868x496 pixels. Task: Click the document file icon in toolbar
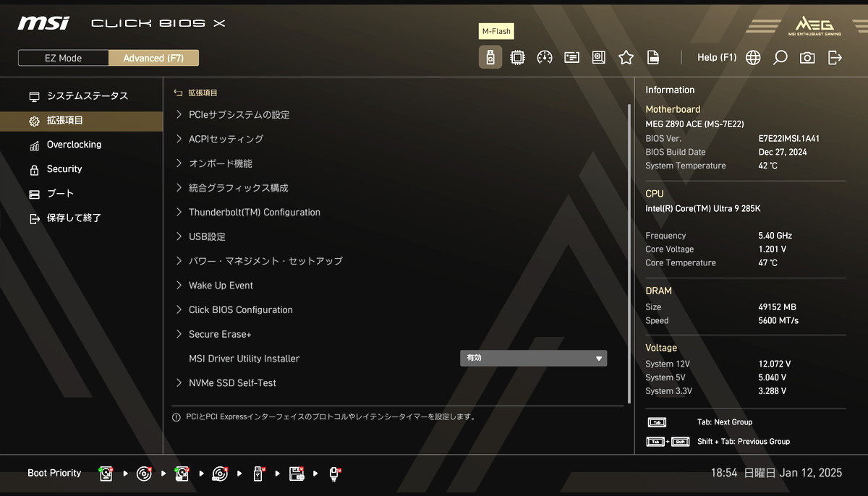pos(653,57)
